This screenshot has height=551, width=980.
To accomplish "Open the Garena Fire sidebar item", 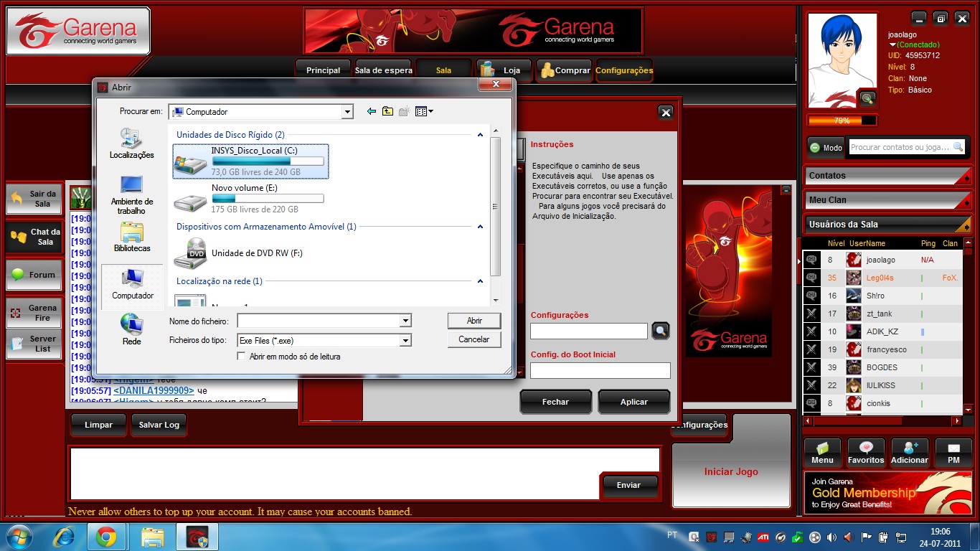I will pyautogui.click(x=34, y=312).
